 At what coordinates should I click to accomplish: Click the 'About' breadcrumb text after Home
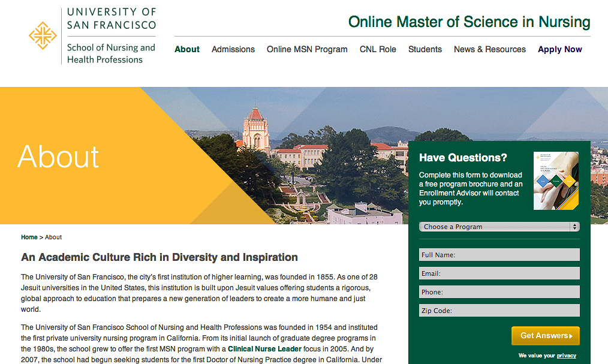point(53,237)
